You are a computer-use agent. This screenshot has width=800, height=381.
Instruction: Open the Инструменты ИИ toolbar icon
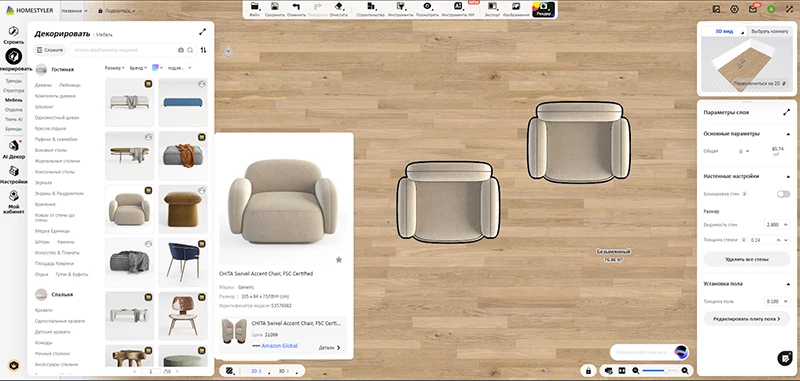(458, 9)
